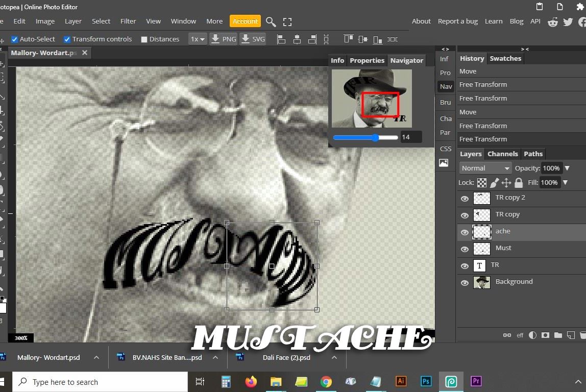Viewport: 586px width, 392px height.
Task: Click the align top edges icon
Action: point(349,39)
